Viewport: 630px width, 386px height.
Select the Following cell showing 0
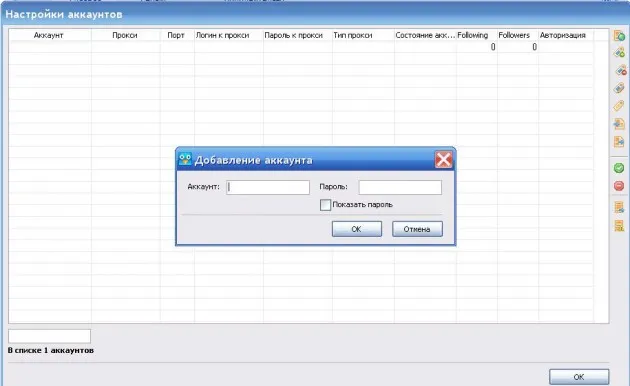click(x=477, y=47)
